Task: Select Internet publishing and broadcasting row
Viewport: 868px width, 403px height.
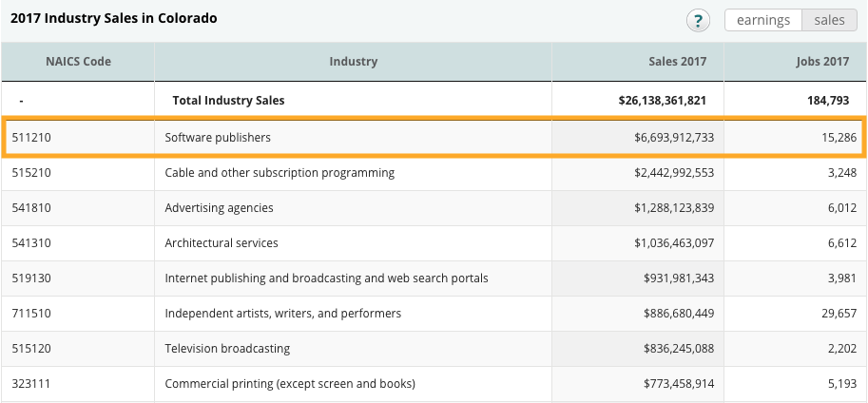Action: (x=327, y=278)
